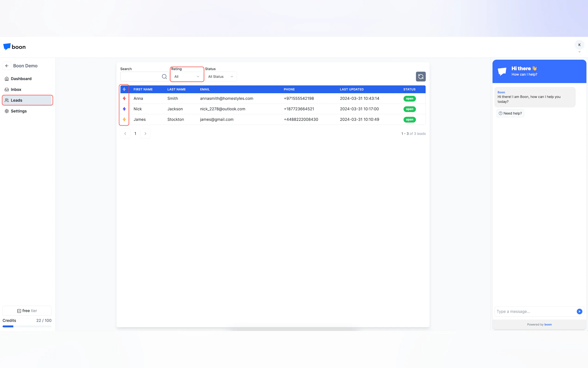This screenshot has width=588, height=368.
Task: Open the All Status dropdown
Action: point(220,76)
